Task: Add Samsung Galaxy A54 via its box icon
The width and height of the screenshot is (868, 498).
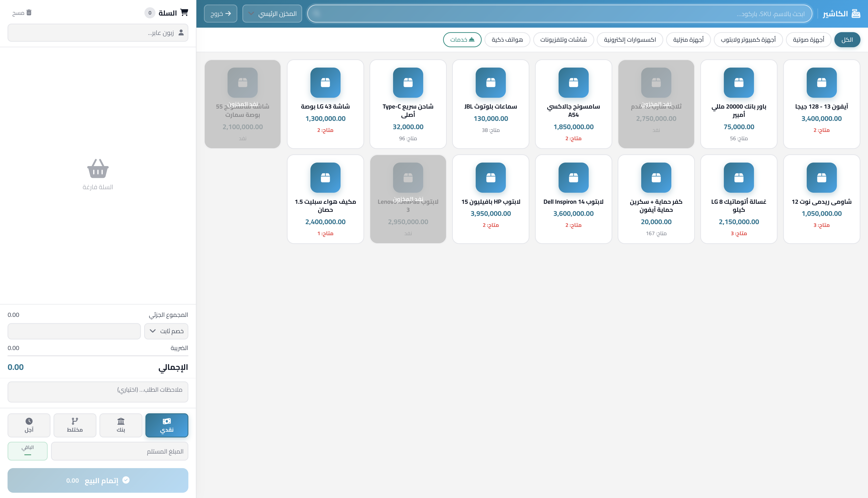Action: (x=573, y=82)
